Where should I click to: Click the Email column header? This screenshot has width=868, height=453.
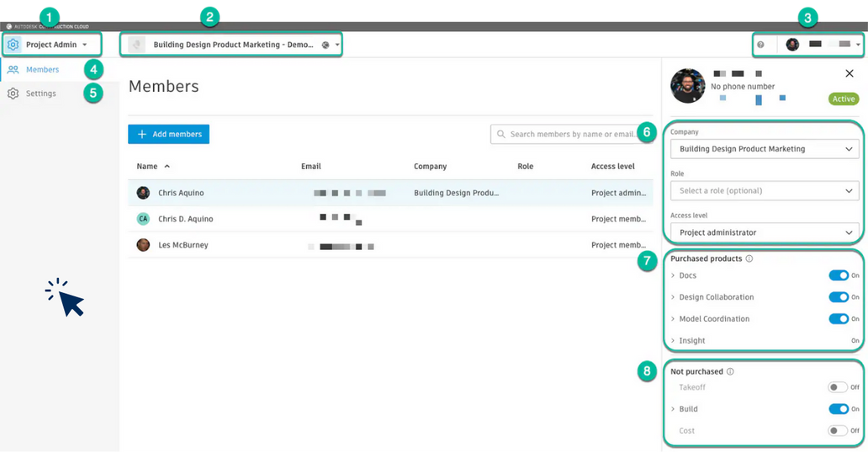click(310, 167)
